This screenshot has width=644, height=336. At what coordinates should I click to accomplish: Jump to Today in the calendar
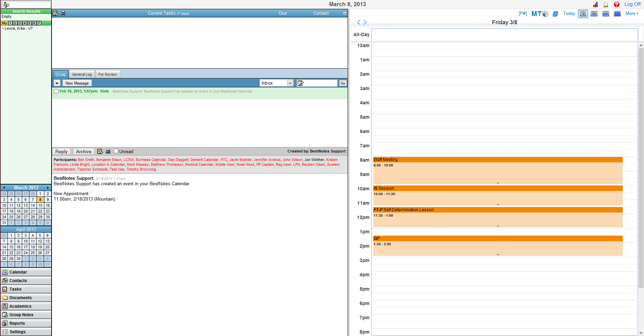pos(569,14)
